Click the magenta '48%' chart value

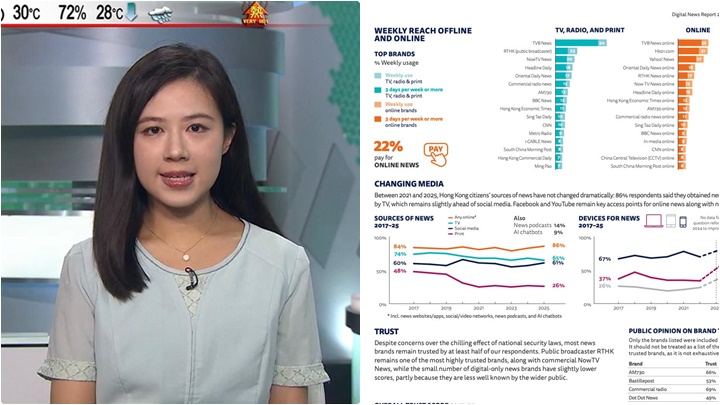tap(399, 271)
